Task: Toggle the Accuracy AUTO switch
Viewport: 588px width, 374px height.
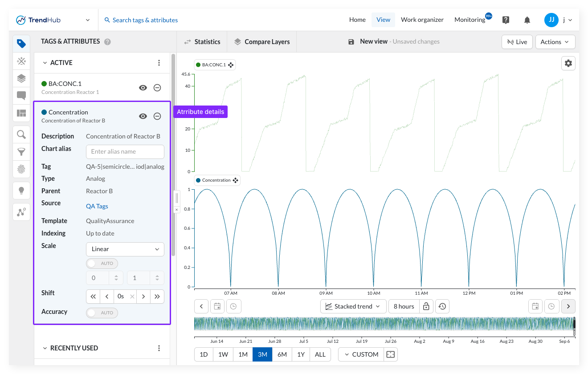Action: click(x=102, y=313)
